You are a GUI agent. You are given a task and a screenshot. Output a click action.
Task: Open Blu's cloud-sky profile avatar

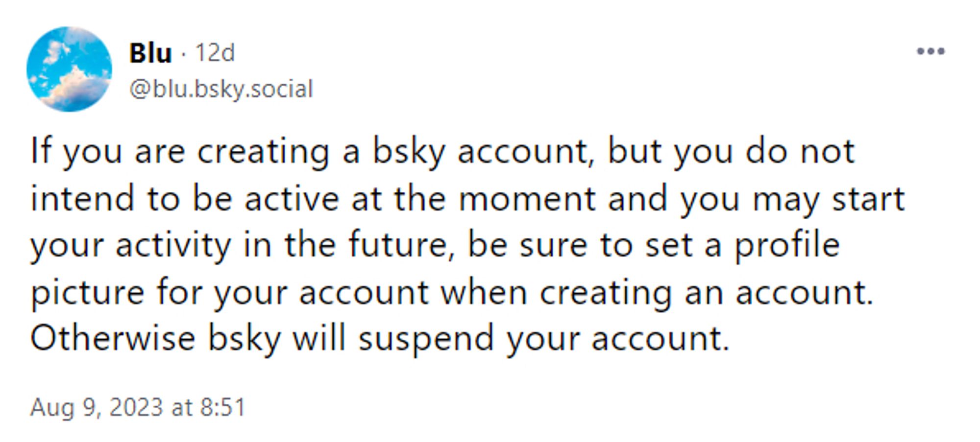click(x=69, y=69)
